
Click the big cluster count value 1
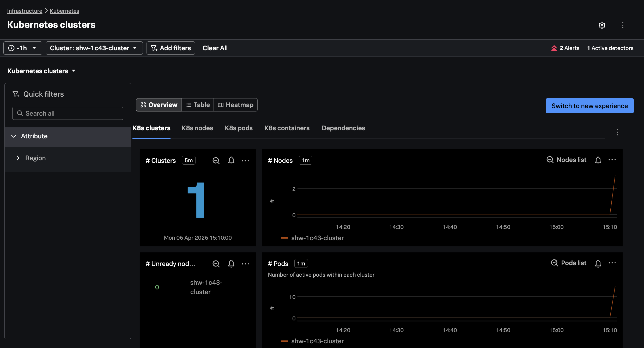pos(196,200)
